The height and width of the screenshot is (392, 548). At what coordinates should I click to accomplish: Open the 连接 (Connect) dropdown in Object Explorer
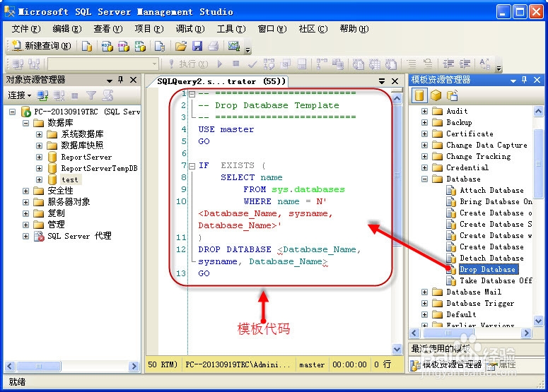click(x=20, y=95)
